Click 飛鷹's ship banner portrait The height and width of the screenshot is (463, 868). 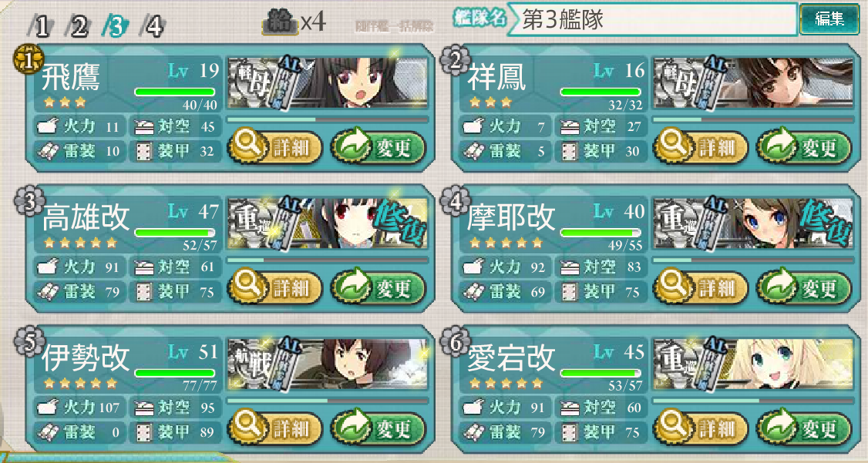328,82
